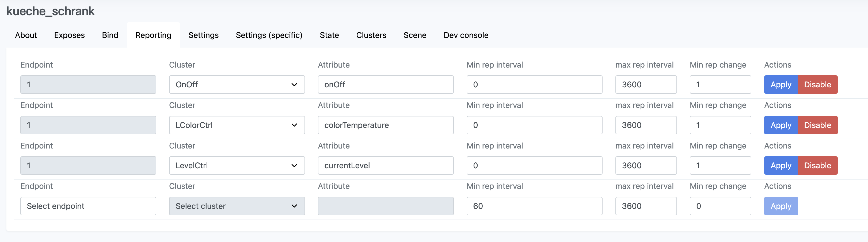Switch to the State tab
The width and height of the screenshot is (868, 242).
(x=329, y=35)
